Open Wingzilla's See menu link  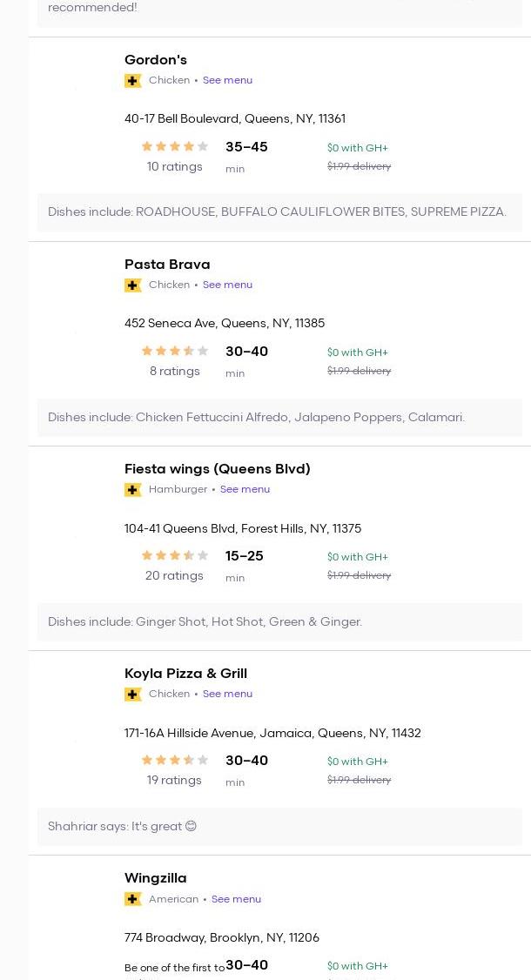(236, 899)
